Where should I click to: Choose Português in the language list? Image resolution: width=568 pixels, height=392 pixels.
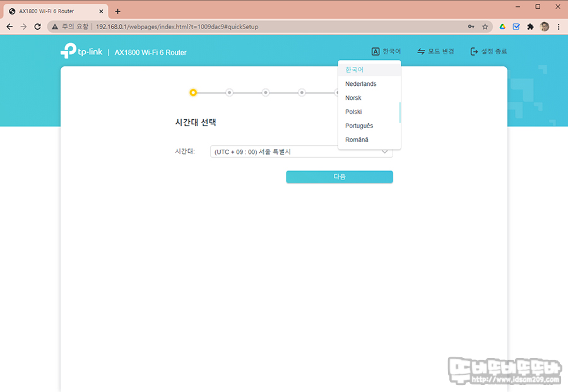tap(369, 126)
